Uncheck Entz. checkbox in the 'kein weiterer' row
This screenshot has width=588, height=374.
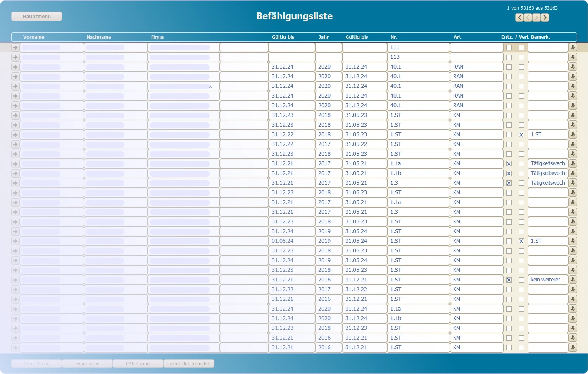click(x=509, y=280)
